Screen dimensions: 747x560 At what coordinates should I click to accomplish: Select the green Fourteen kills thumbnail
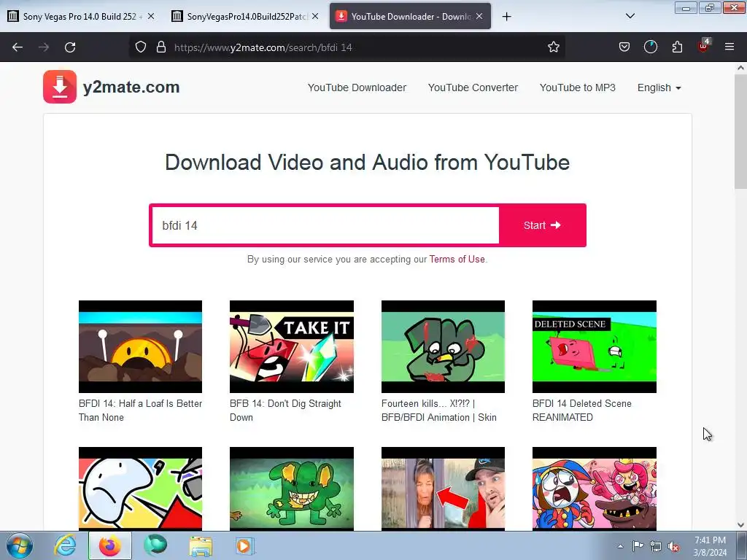(443, 346)
